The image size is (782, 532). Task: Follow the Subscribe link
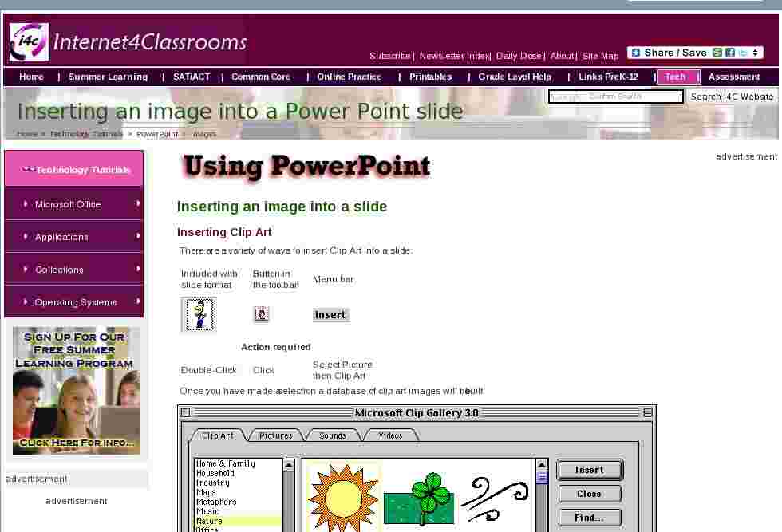[x=390, y=56]
